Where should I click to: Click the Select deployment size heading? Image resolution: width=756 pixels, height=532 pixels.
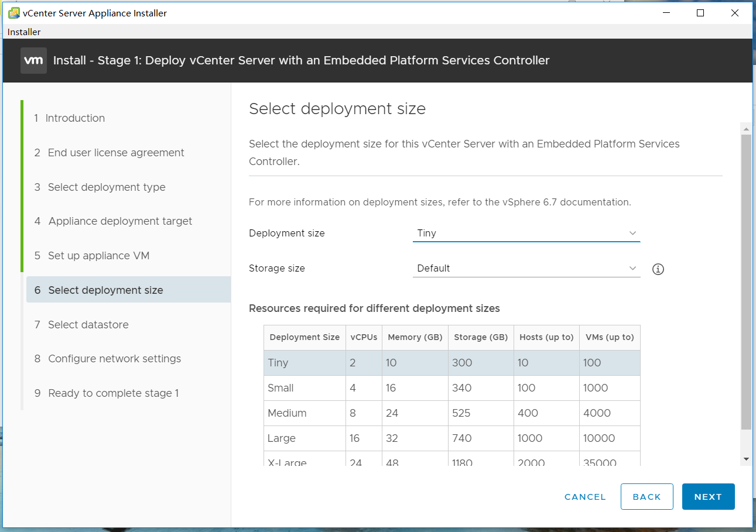[337, 109]
